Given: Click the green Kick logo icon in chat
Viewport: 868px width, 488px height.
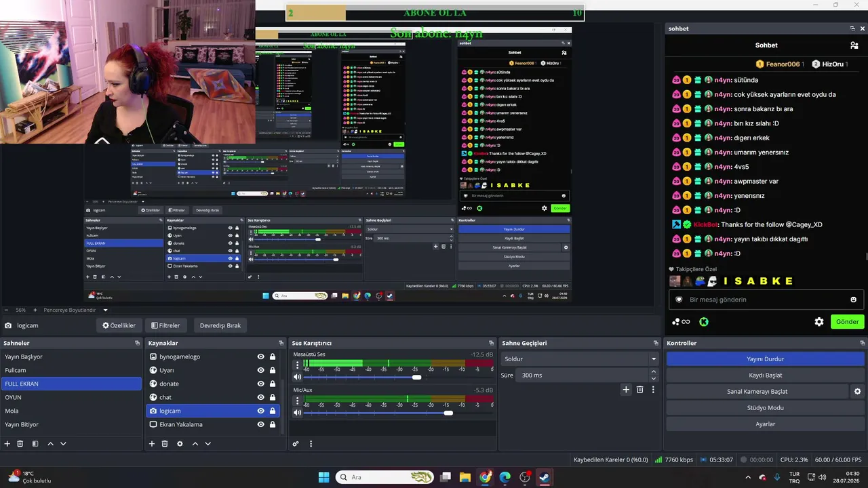Looking at the screenshot, I should 704,322.
